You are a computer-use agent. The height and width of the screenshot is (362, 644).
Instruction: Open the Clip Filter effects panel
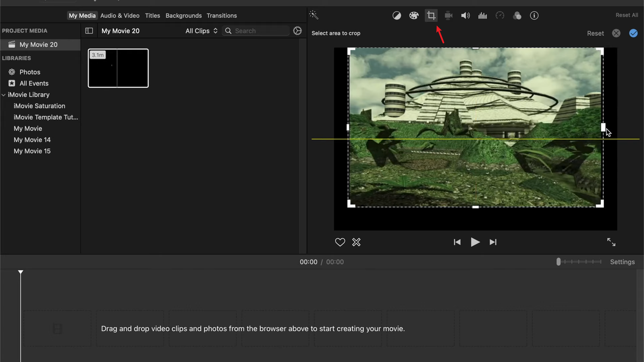(517, 15)
